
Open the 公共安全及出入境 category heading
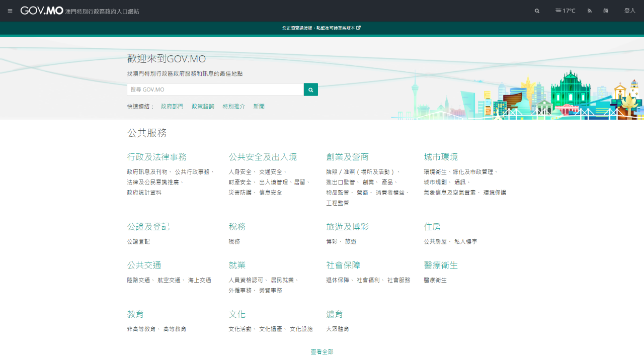(x=263, y=157)
